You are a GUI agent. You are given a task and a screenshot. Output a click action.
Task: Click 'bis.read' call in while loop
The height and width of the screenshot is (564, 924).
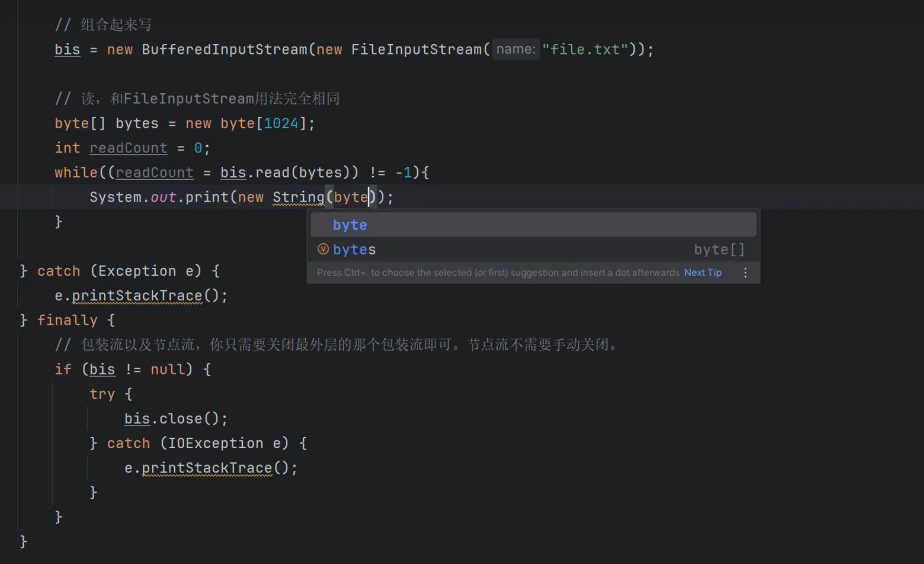click(255, 172)
